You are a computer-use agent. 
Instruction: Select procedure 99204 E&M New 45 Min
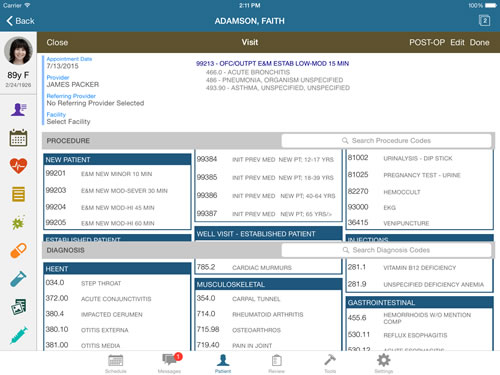click(117, 207)
